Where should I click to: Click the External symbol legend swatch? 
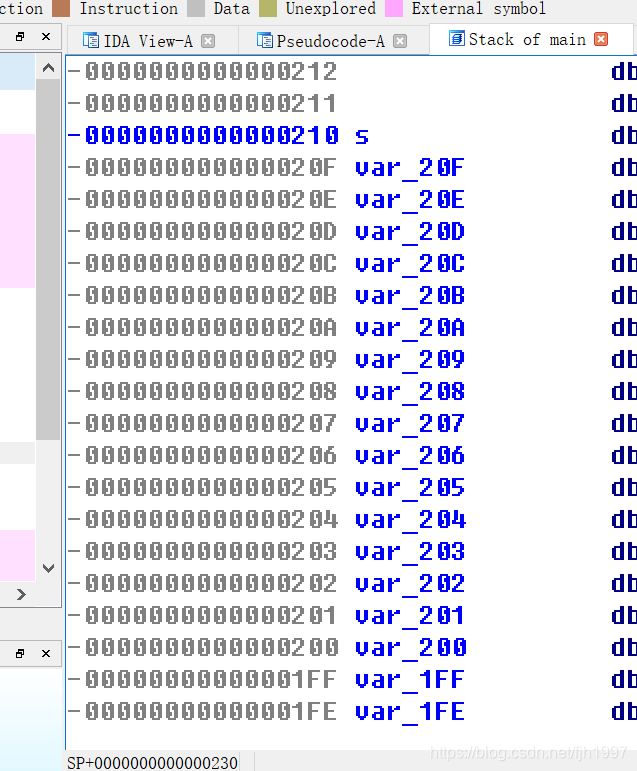pos(394,8)
